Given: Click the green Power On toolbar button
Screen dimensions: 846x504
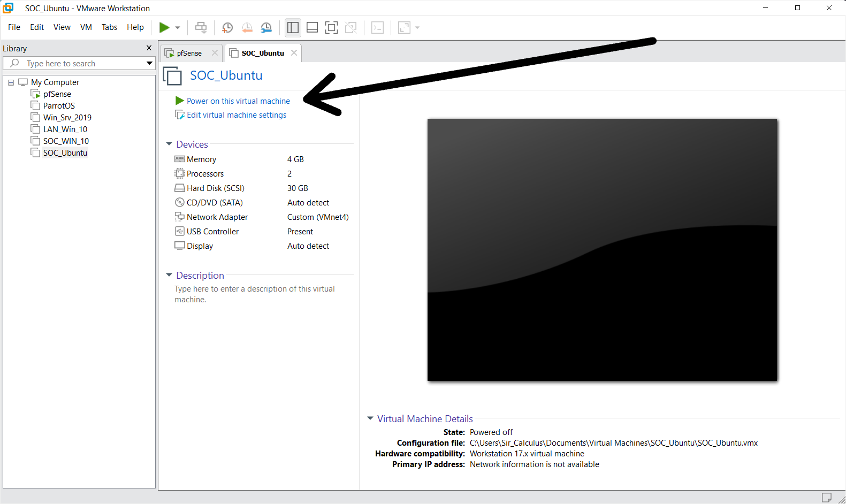Looking at the screenshot, I should click(164, 27).
